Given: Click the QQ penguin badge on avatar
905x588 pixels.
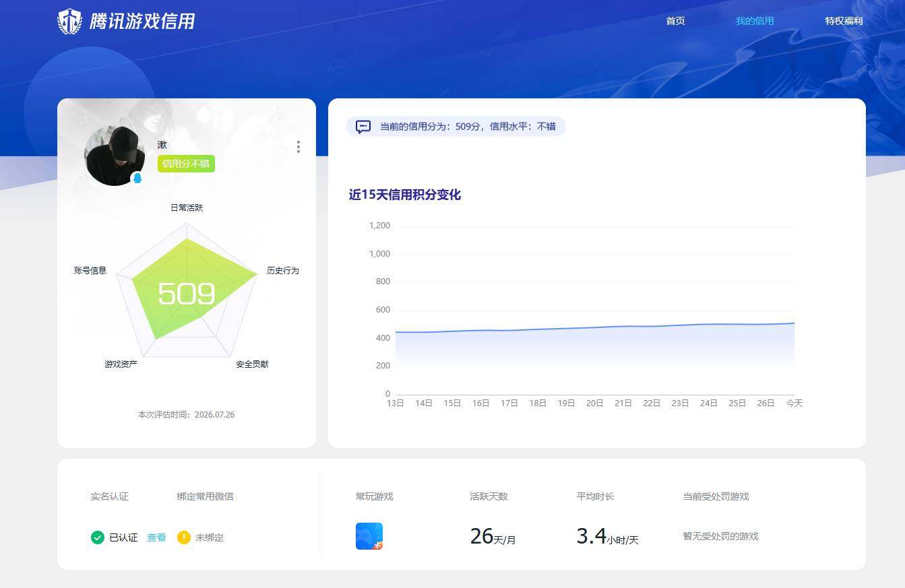Looking at the screenshot, I should click(x=137, y=178).
